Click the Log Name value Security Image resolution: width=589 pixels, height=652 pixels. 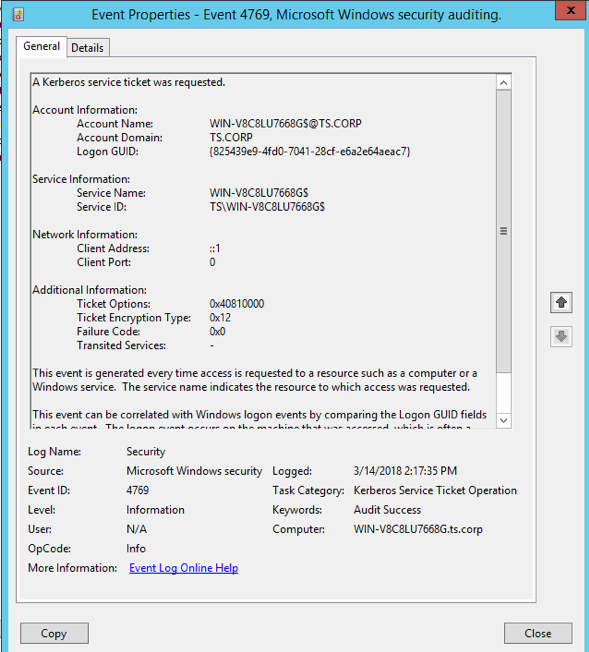click(x=146, y=452)
